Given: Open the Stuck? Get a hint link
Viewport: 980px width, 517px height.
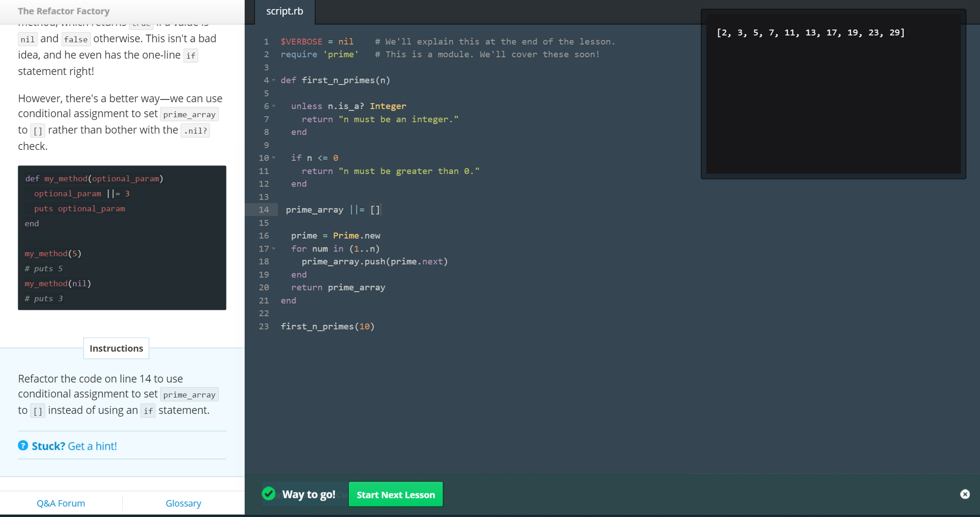Looking at the screenshot, I should [74, 446].
